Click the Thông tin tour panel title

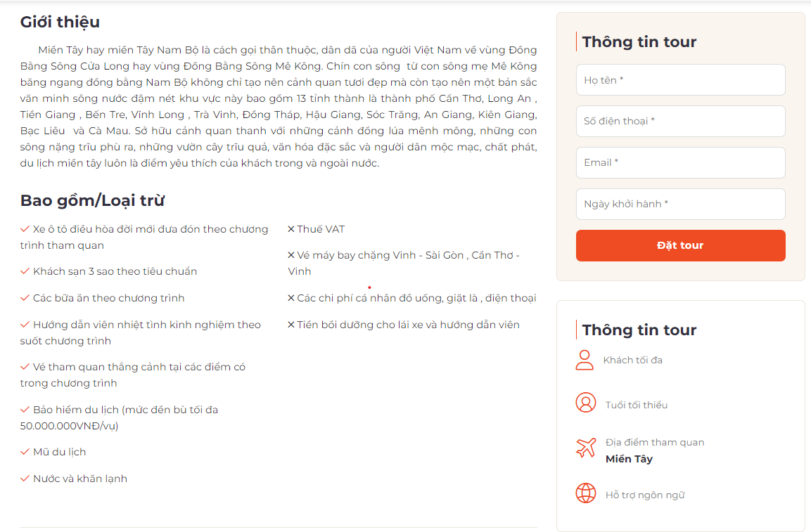click(637, 41)
